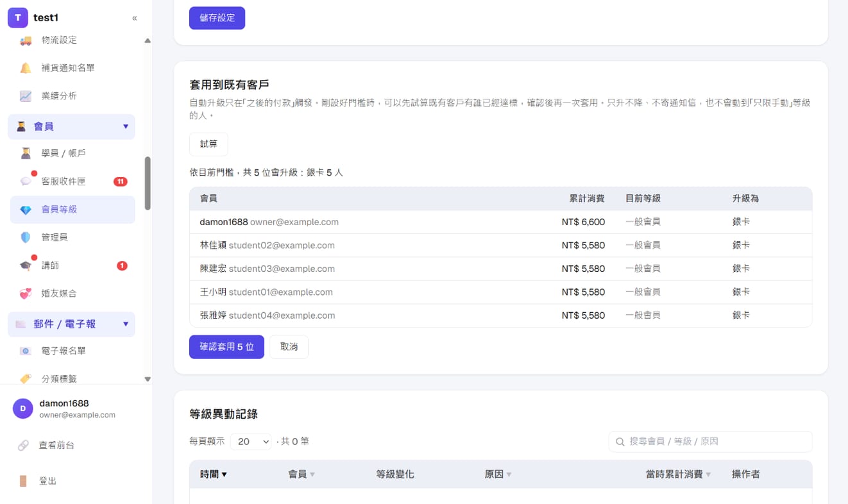Screen dimensions: 848x504
Task: Click the door icon beside 登出
Action: click(23, 481)
